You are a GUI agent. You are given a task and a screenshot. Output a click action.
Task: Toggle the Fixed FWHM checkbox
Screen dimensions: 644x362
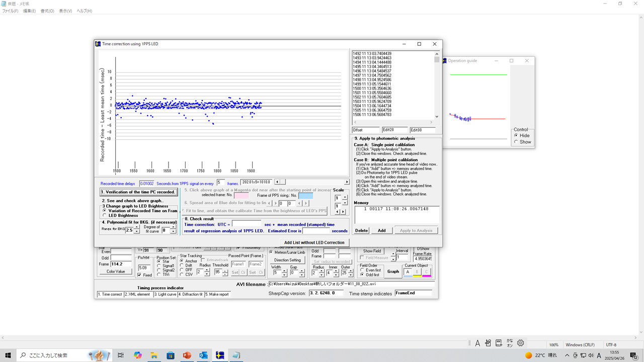tap(139, 275)
